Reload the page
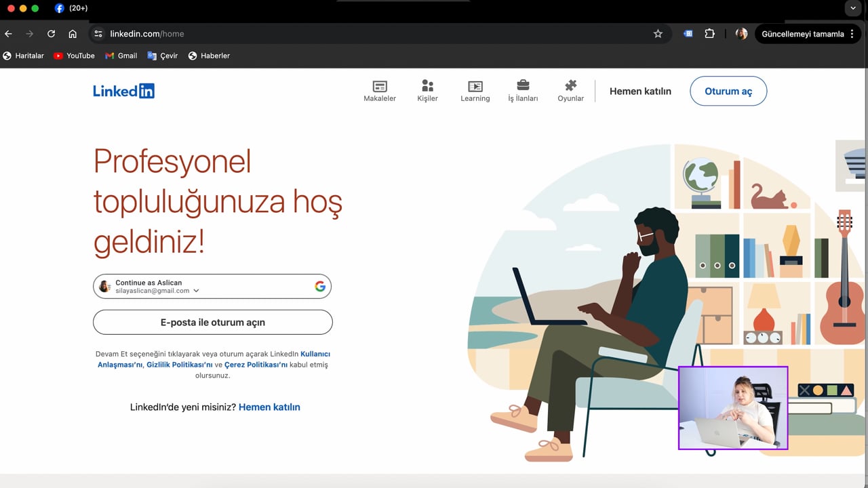 [x=51, y=34]
